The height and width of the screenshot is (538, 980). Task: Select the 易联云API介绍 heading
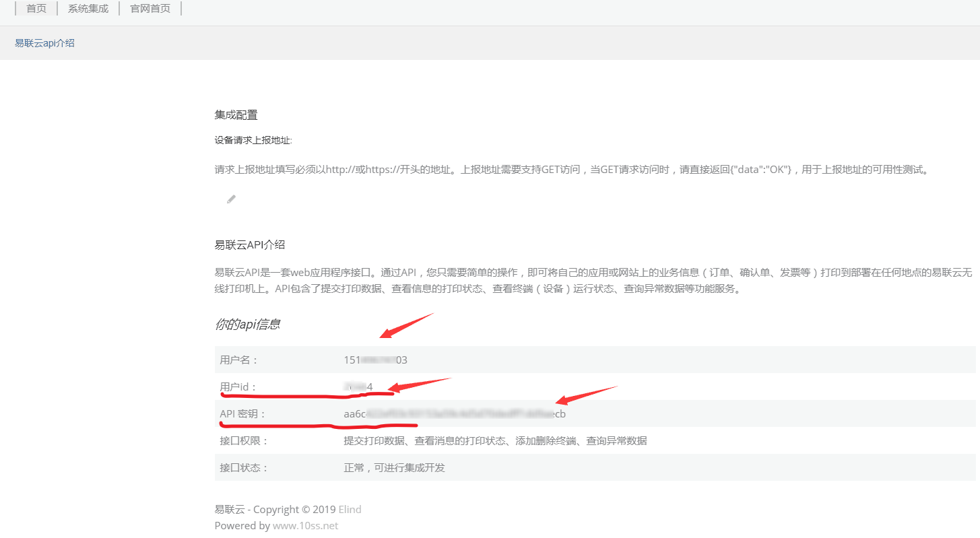tap(250, 244)
